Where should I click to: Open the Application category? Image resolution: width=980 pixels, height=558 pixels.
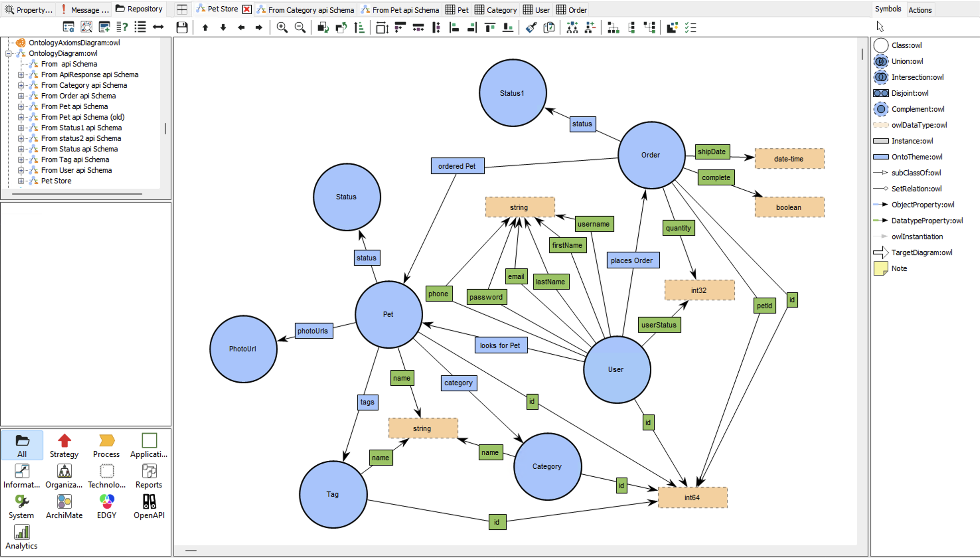click(x=149, y=445)
